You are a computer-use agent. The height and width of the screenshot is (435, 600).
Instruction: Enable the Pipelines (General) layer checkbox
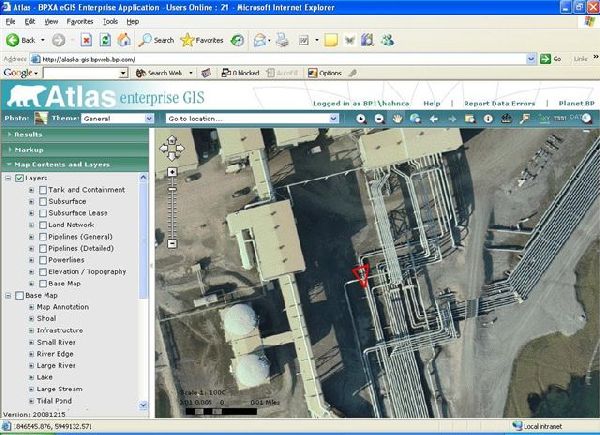click(x=42, y=235)
